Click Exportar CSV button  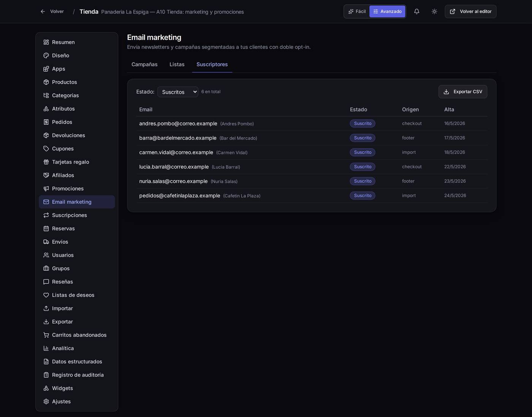pyautogui.click(x=463, y=92)
